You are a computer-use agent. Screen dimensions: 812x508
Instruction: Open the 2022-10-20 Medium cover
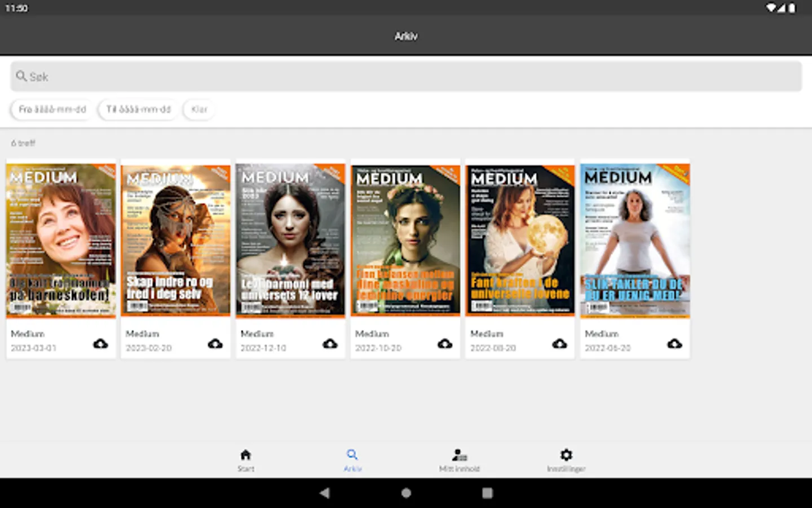(x=405, y=241)
